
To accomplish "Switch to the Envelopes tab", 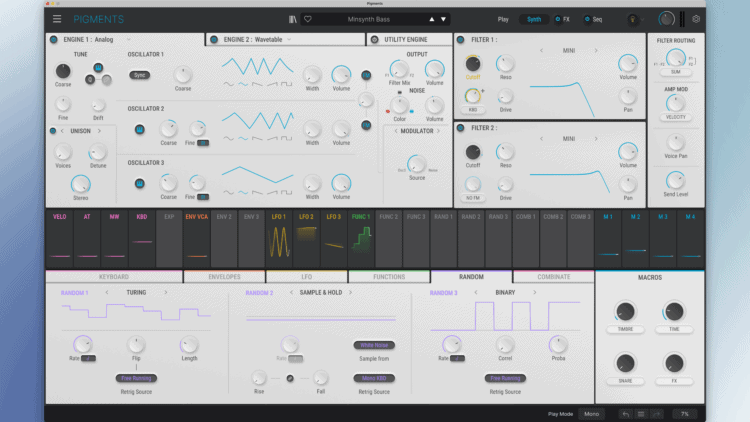I will click(x=224, y=277).
